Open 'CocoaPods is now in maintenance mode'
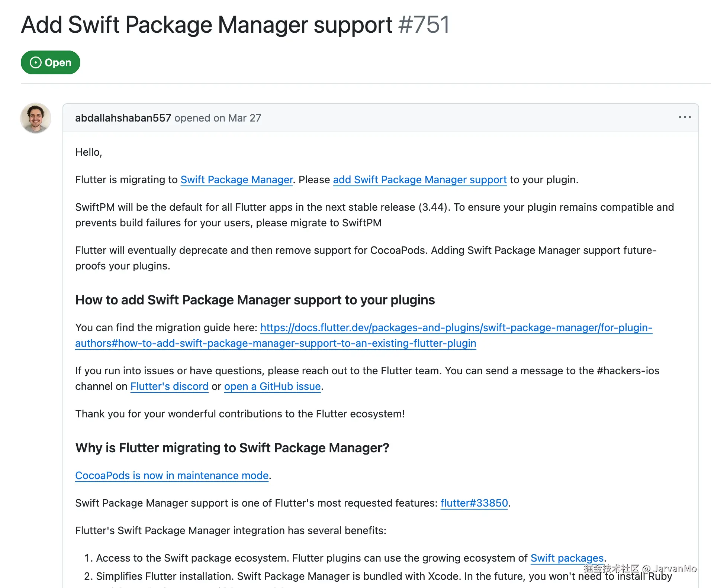The height and width of the screenshot is (588, 711). [x=172, y=476]
